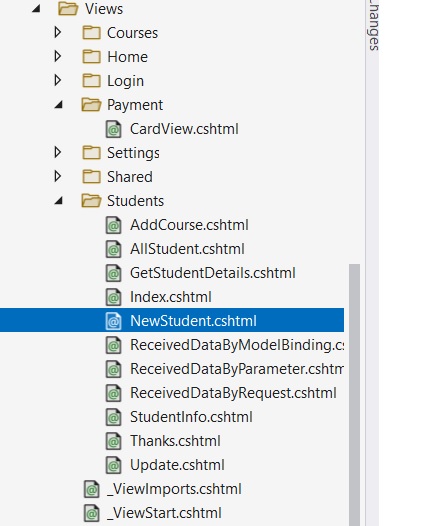Click the AddCourse.cshtml Razor file icon

(x=113, y=225)
